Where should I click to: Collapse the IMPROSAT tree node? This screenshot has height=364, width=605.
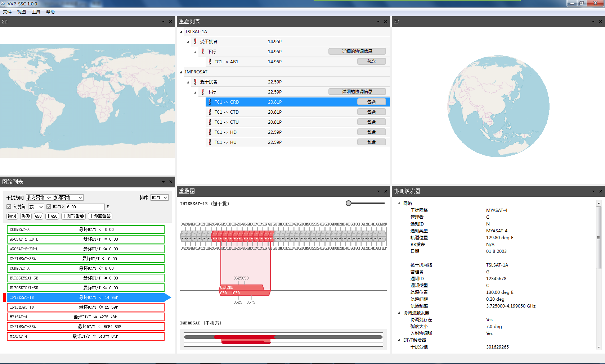tap(181, 72)
